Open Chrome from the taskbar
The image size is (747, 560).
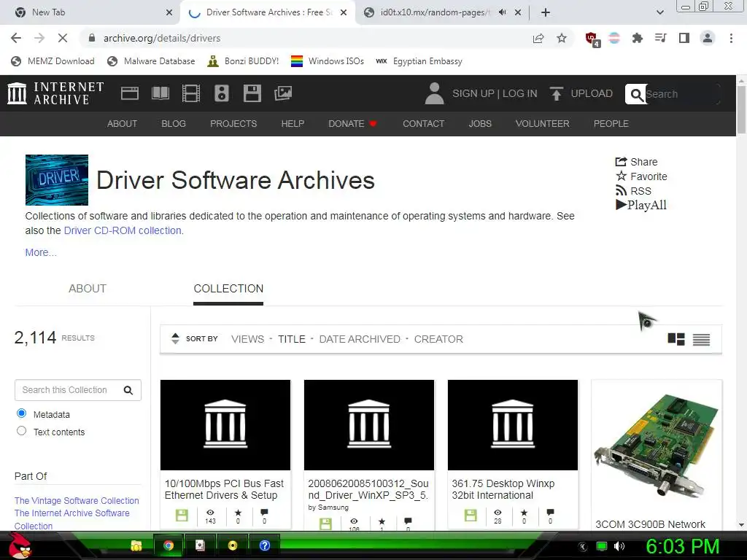tap(169, 545)
